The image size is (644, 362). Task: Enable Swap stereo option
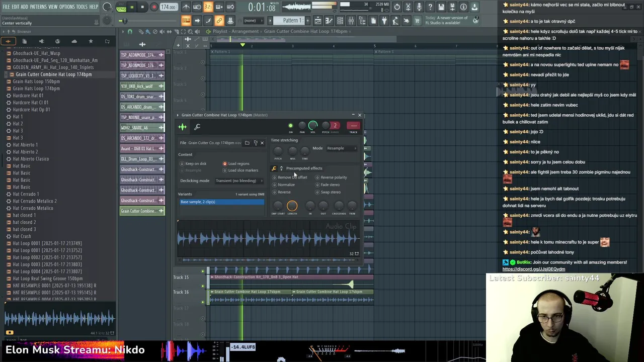[x=328, y=192]
